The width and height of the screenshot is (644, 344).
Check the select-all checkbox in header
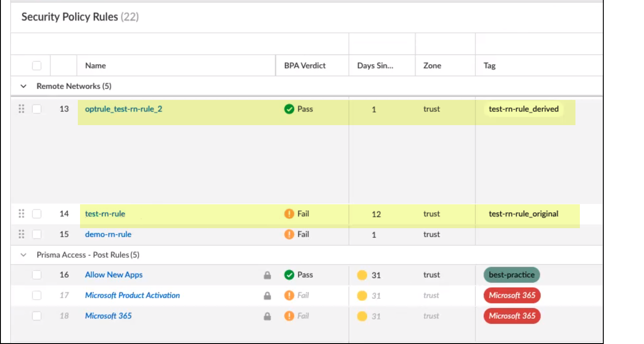(x=37, y=65)
